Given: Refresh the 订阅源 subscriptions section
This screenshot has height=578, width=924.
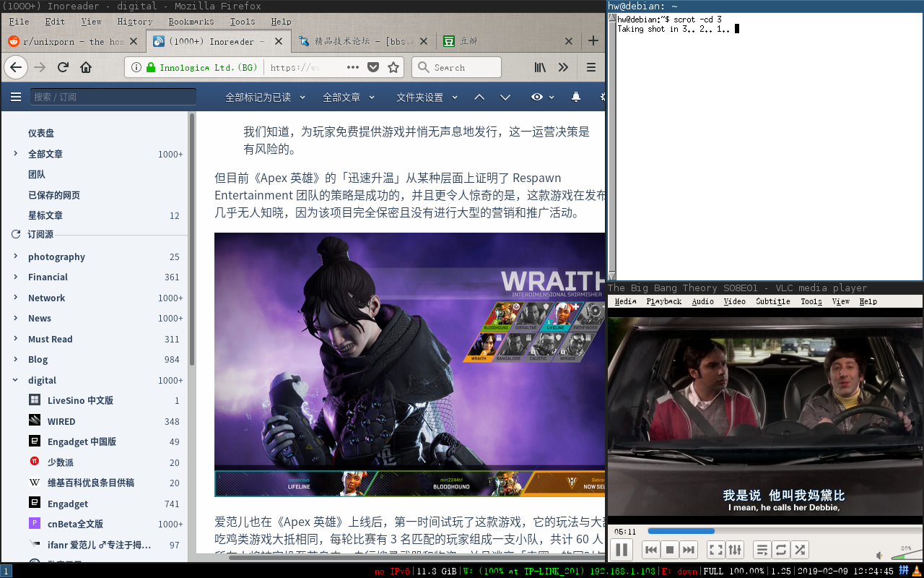Looking at the screenshot, I should point(16,234).
